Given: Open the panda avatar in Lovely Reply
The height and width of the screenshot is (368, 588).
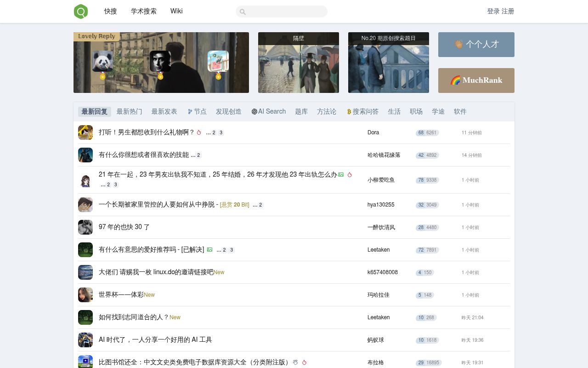Looking at the screenshot, I should (102, 61).
